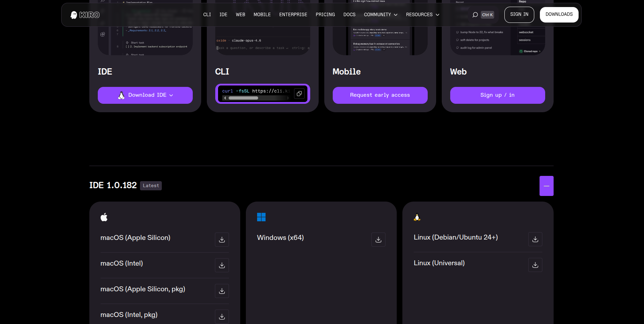Request early access for Mobile
Image resolution: width=644 pixels, height=324 pixels.
point(380,95)
